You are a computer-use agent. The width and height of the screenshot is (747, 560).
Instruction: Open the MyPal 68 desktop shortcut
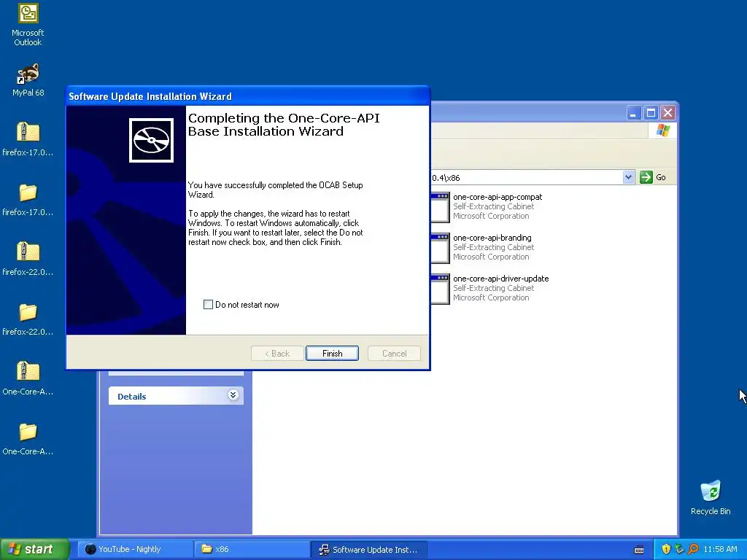(28, 74)
